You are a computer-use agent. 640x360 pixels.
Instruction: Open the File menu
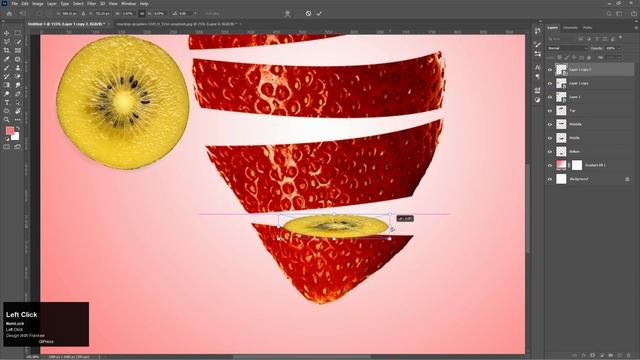coord(14,4)
